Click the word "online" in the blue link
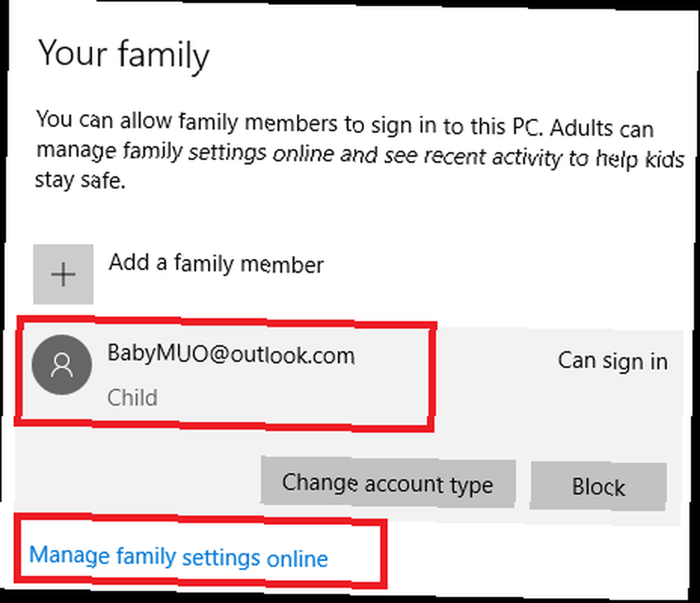This screenshot has height=603, width=700. pyautogui.click(x=297, y=559)
